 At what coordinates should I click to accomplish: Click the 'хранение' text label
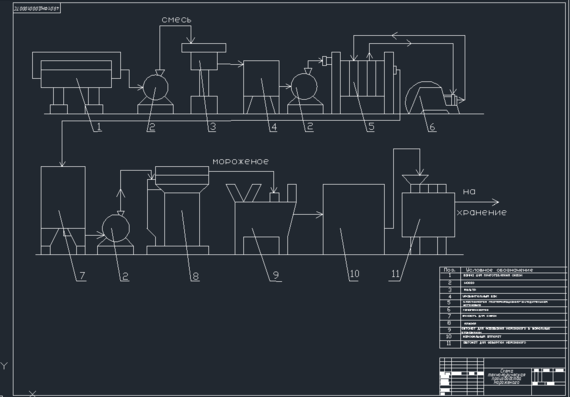pos(482,212)
